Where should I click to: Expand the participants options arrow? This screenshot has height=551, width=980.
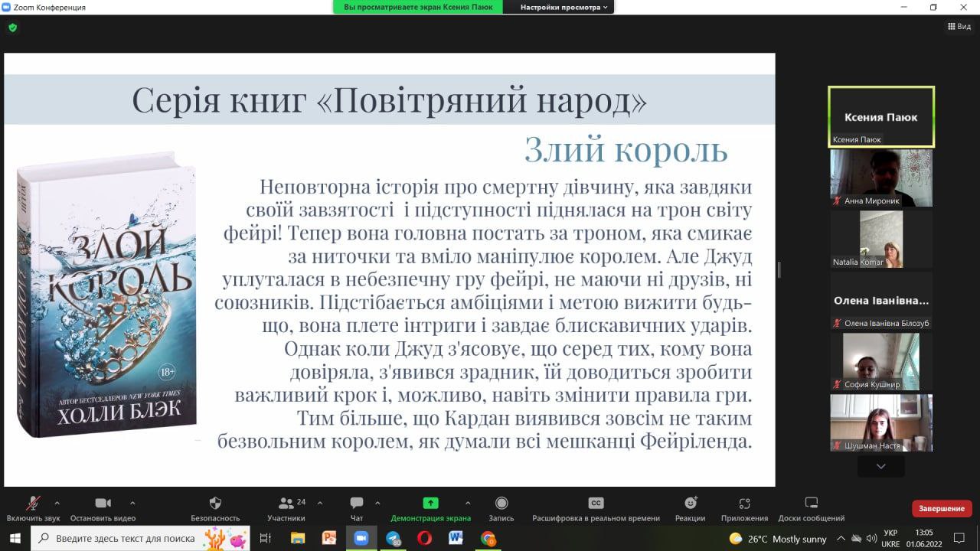coord(320,503)
